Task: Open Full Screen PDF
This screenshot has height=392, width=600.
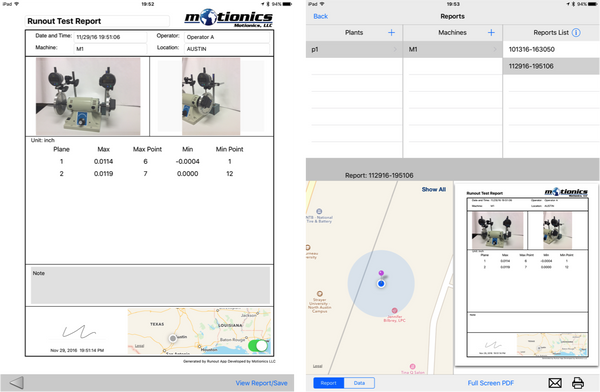Action: coord(491,383)
